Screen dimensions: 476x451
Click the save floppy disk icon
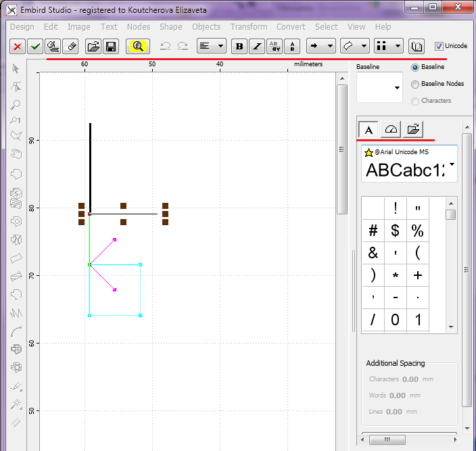[x=111, y=46]
